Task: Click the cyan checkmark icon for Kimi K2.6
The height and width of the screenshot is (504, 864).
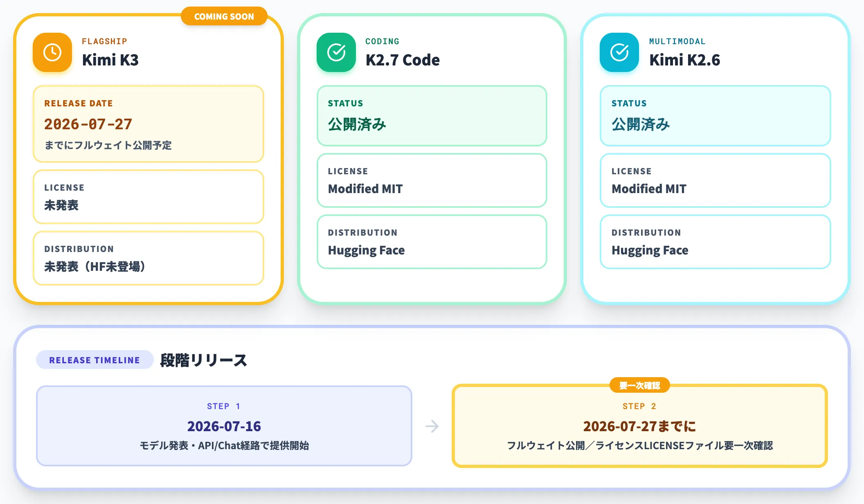Action: 619,52
